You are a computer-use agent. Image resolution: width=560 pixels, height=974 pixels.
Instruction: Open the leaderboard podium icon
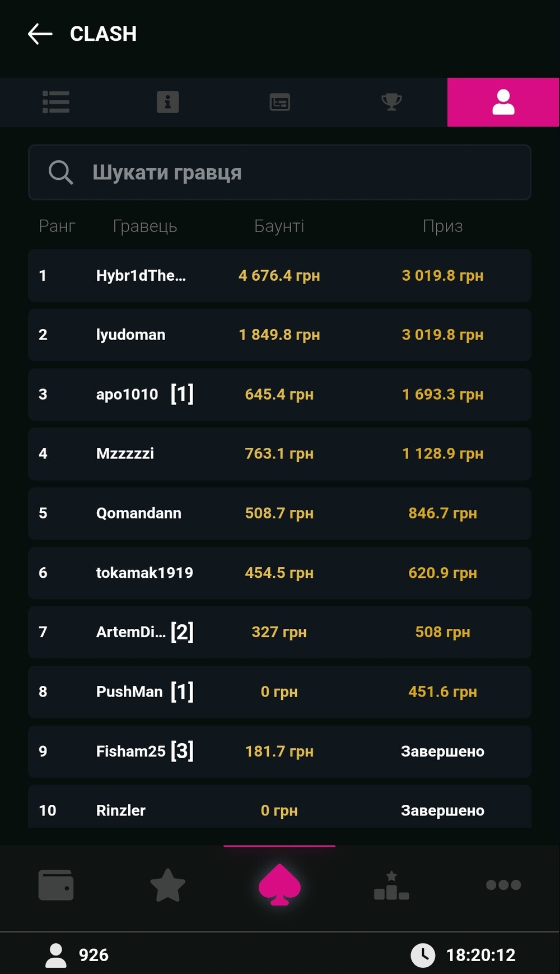(x=391, y=885)
